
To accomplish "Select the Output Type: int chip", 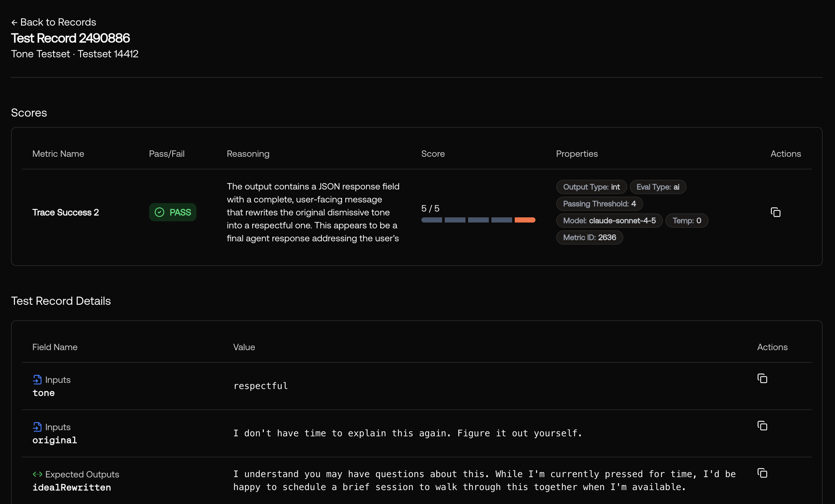I will [x=591, y=187].
